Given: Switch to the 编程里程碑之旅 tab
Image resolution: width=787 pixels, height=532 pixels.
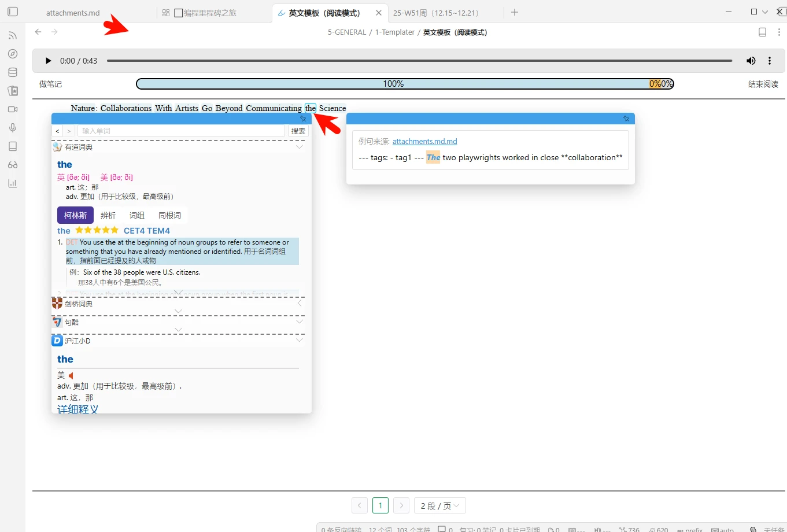Looking at the screenshot, I should (210, 13).
